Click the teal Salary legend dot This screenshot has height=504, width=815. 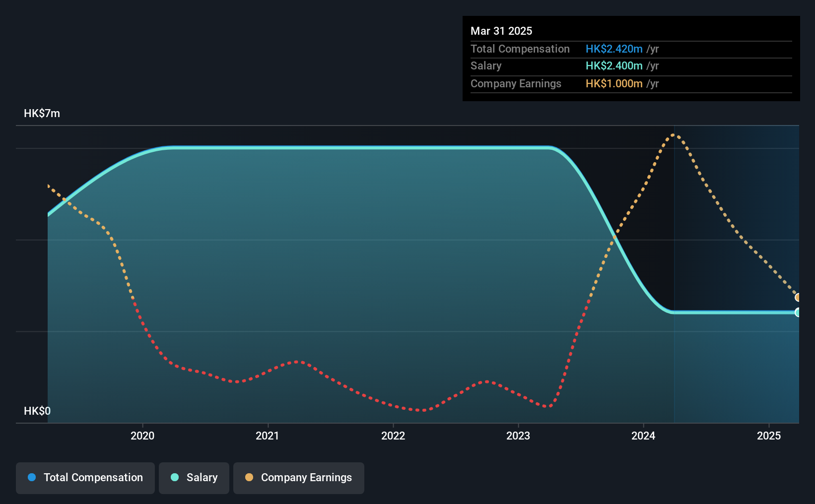pos(175,477)
